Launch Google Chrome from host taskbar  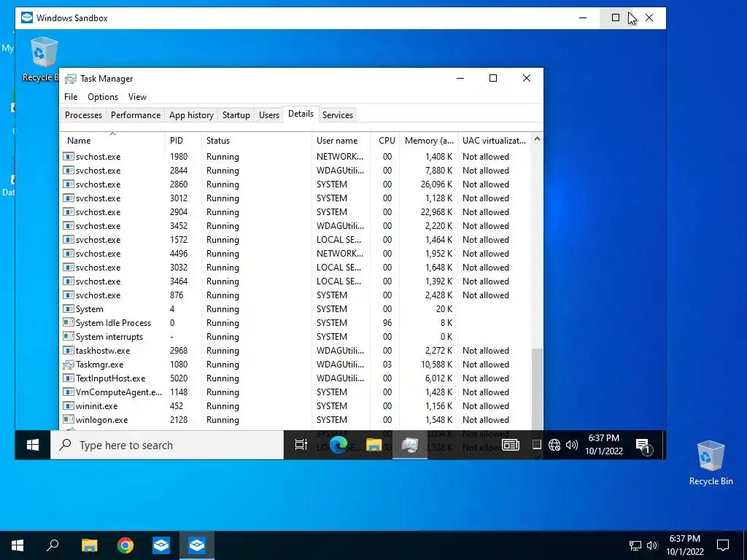tap(125, 545)
